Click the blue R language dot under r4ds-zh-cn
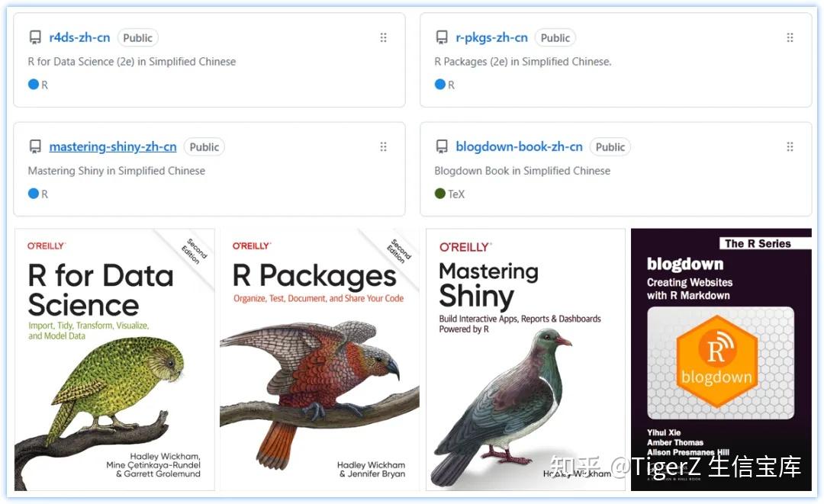The image size is (824, 504). 34,85
